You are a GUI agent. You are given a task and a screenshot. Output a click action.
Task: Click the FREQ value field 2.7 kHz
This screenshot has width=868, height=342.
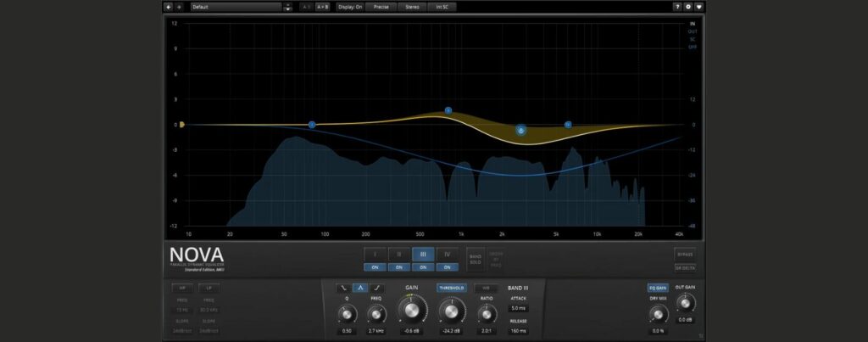(376, 331)
